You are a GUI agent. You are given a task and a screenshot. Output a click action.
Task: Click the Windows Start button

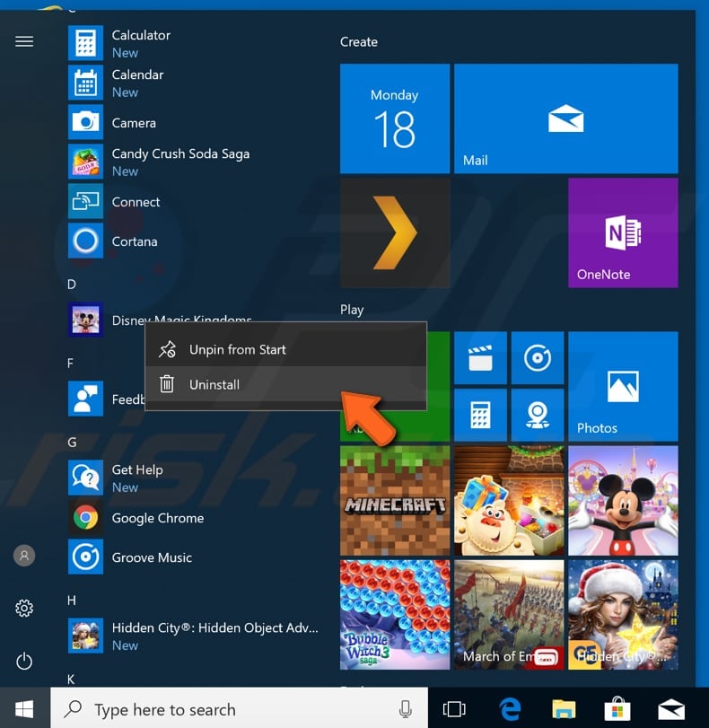[24, 709]
